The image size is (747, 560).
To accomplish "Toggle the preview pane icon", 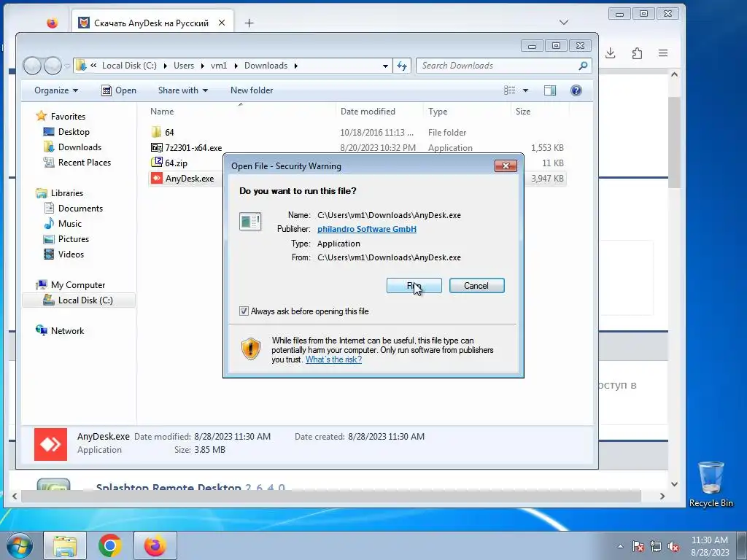I will (550, 90).
